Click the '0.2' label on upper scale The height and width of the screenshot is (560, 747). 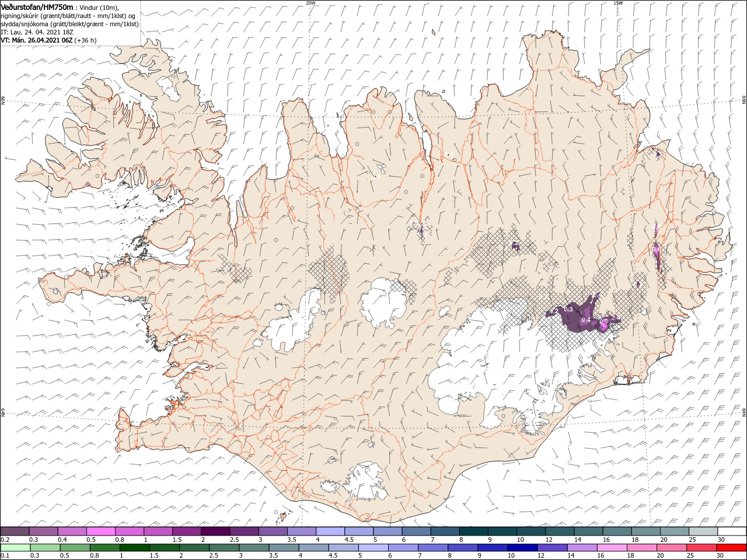[x=4, y=540]
